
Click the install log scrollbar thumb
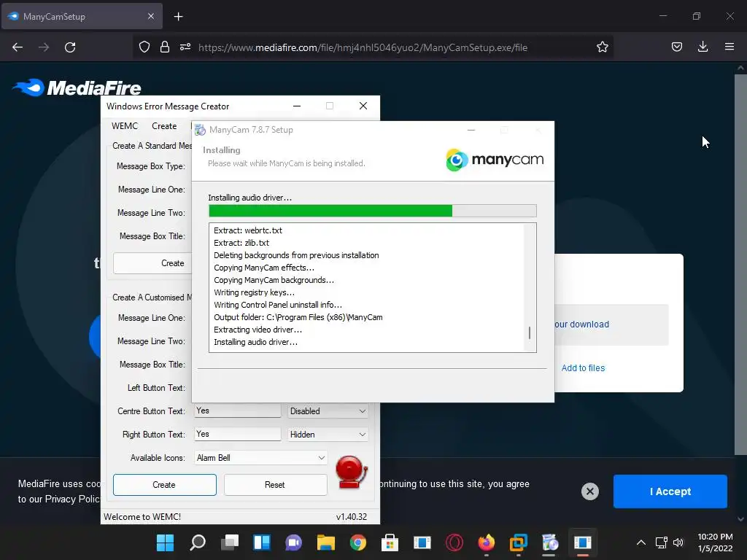[x=530, y=332]
